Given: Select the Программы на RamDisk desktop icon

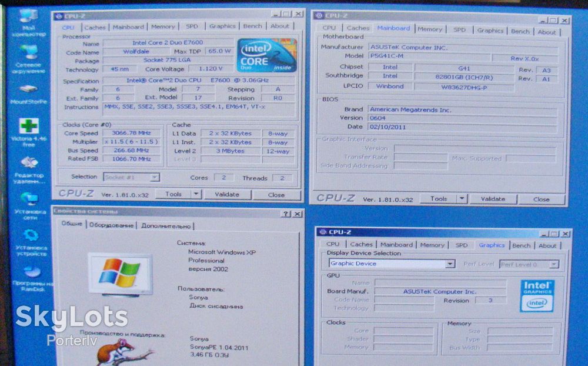Looking at the screenshot, I should click(32, 278).
